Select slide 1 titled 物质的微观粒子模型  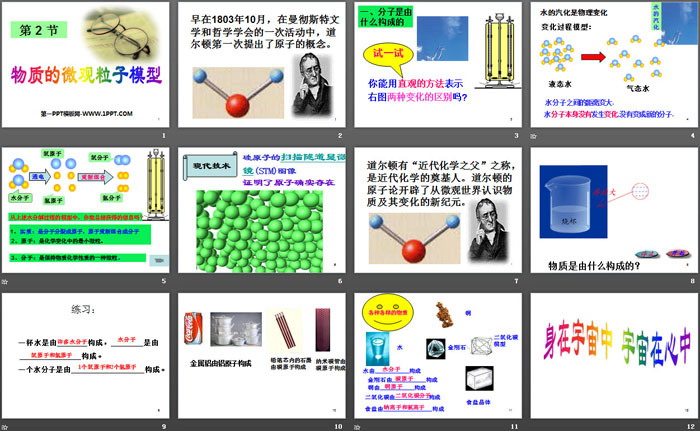[86, 65]
